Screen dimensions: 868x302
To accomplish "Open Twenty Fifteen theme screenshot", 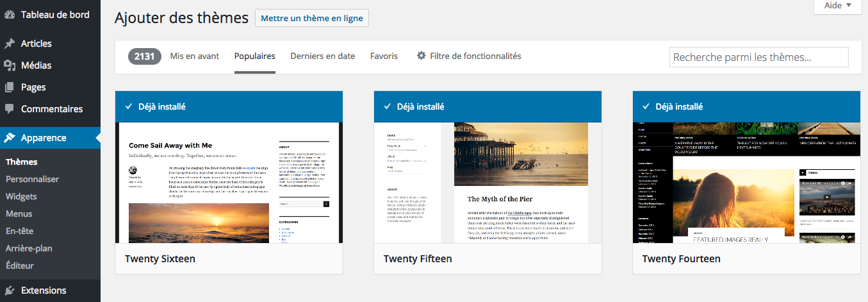I will 487,183.
